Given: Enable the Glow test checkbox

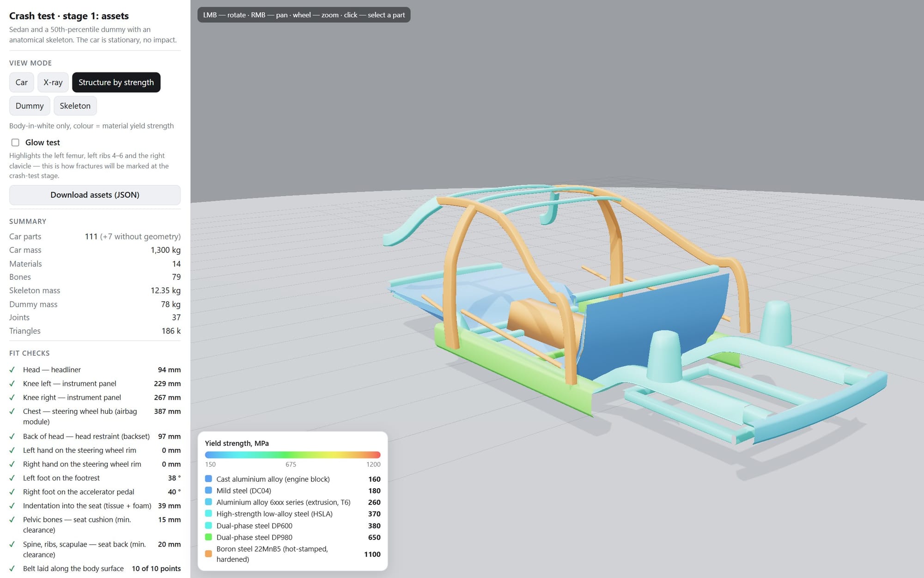Looking at the screenshot, I should pos(15,142).
